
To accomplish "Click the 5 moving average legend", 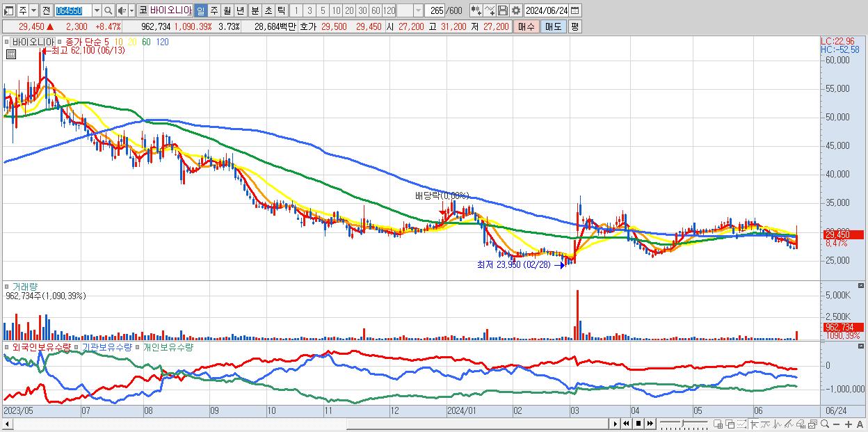I will 105,42.
